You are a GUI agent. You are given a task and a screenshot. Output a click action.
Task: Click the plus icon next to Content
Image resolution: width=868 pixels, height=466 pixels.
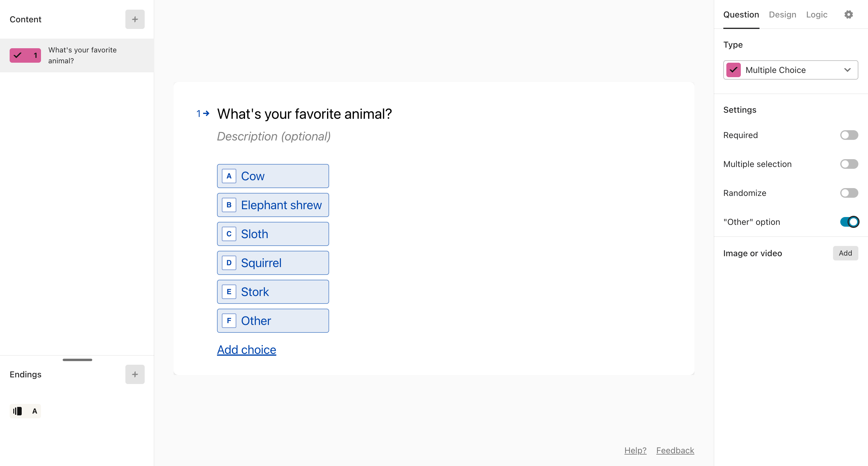point(135,19)
